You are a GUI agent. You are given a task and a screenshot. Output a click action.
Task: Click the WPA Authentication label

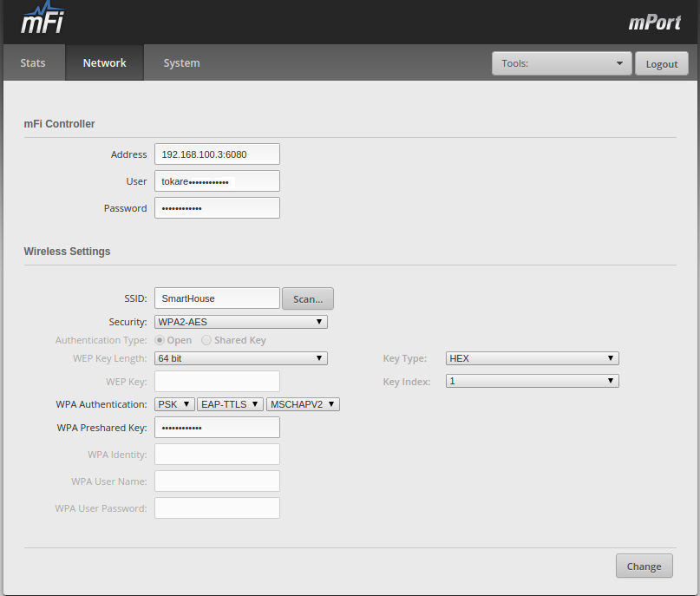pyautogui.click(x=101, y=404)
